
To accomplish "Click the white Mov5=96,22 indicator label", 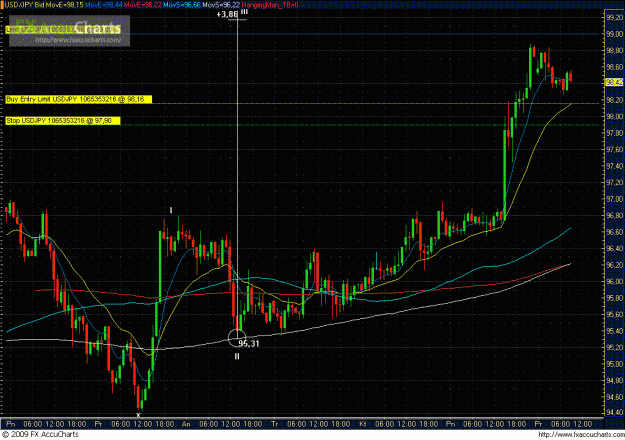I will (221, 5).
